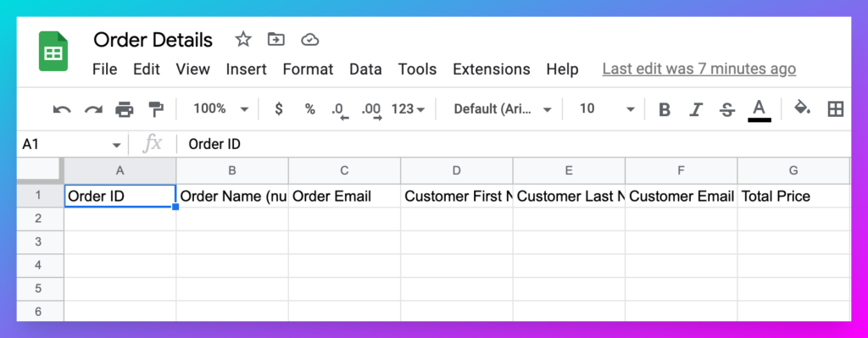The width and height of the screenshot is (868, 338).
Task: Select row 6 header
Action: pos(41,311)
